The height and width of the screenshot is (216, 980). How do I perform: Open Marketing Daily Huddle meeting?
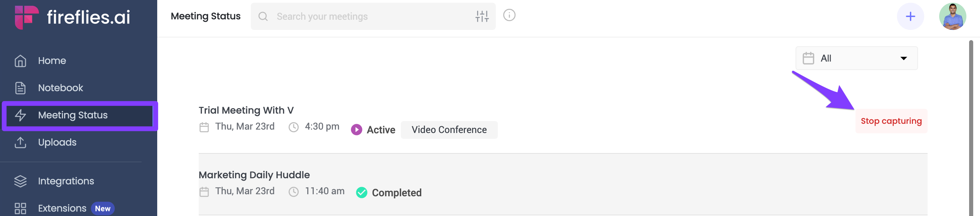(254, 175)
